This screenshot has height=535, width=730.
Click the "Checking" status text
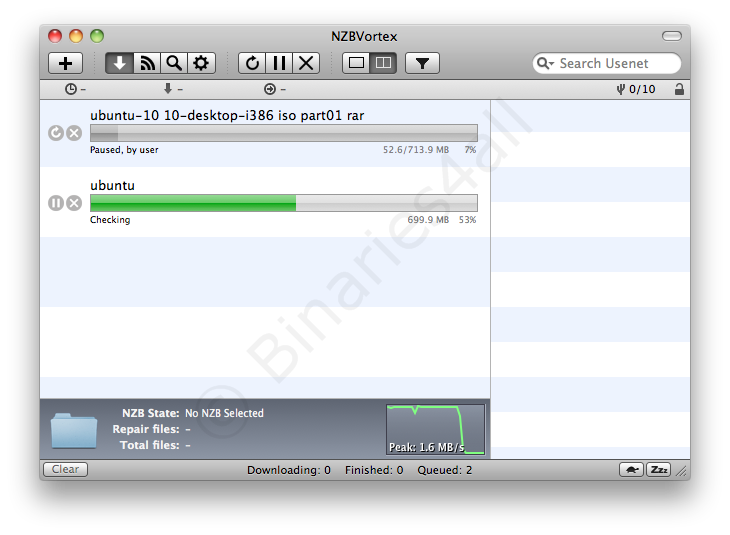pyautogui.click(x=110, y=220)
